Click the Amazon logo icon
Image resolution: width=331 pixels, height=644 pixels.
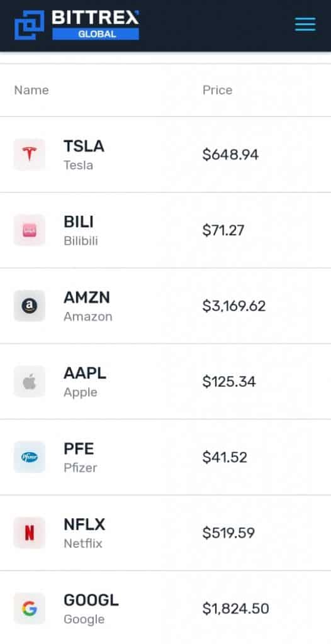30,306
